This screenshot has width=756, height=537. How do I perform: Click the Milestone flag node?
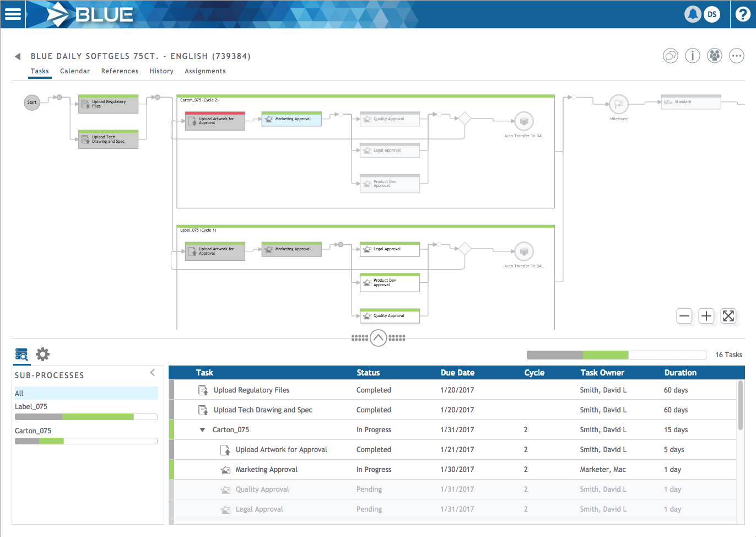[x=619, y=104]
